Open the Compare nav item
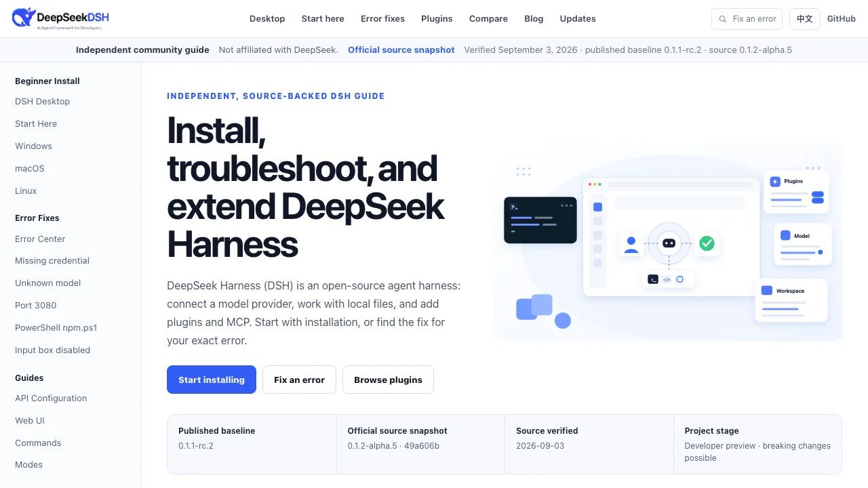This screenshot has height=488, width=868. [488, 19]
